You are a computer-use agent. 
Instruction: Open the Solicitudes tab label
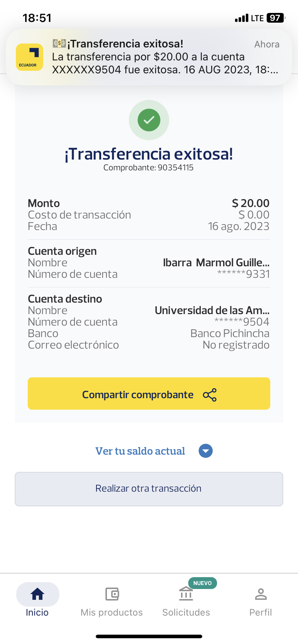coord(186,612)
